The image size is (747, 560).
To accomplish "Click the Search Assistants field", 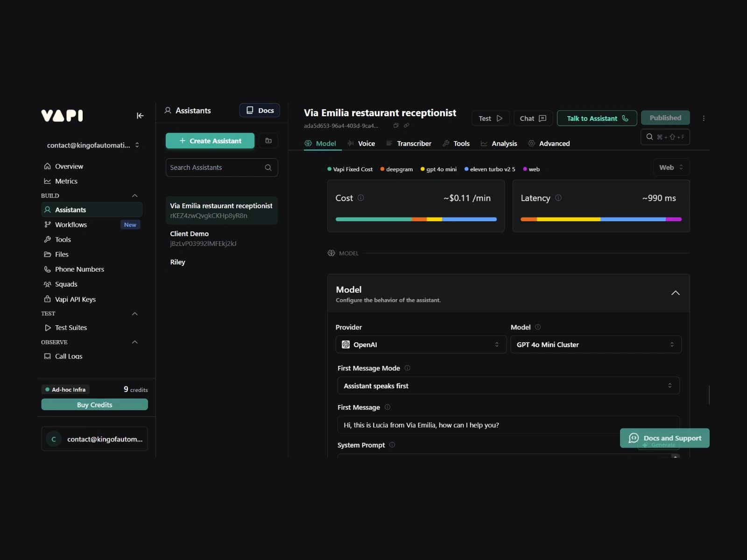I will [222, 168].
